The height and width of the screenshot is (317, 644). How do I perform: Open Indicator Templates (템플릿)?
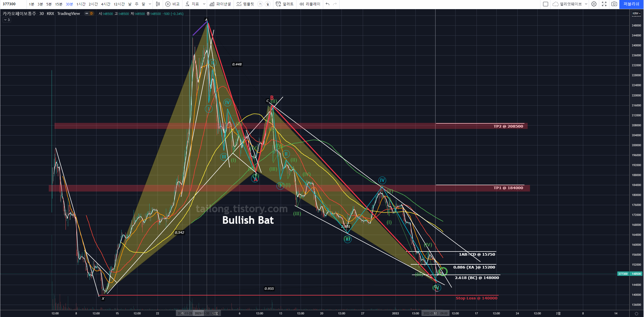pyautogui.click(x=245, y=4)
